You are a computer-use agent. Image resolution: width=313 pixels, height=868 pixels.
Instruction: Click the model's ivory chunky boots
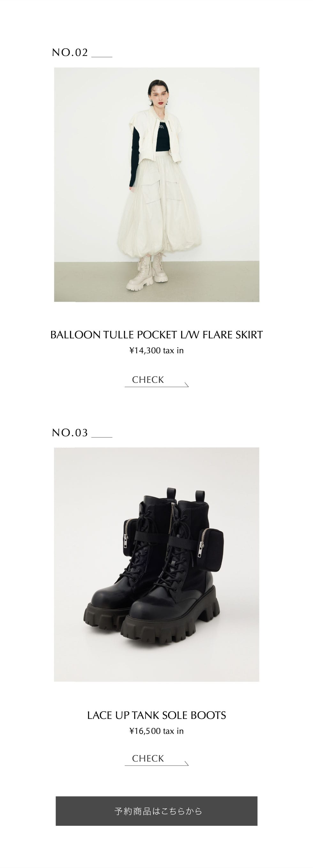point(147,273)
